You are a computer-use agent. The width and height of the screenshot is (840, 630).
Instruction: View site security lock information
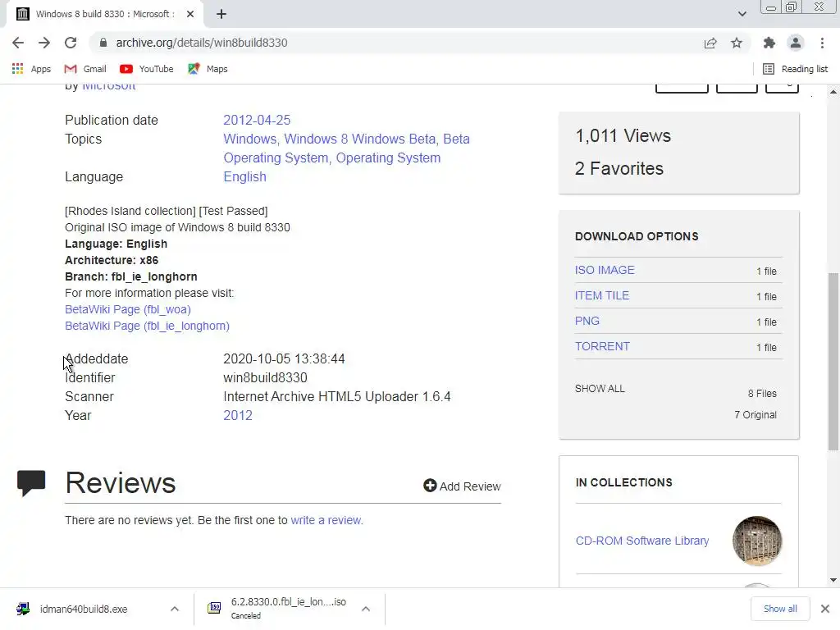click(x=103, y=43)
